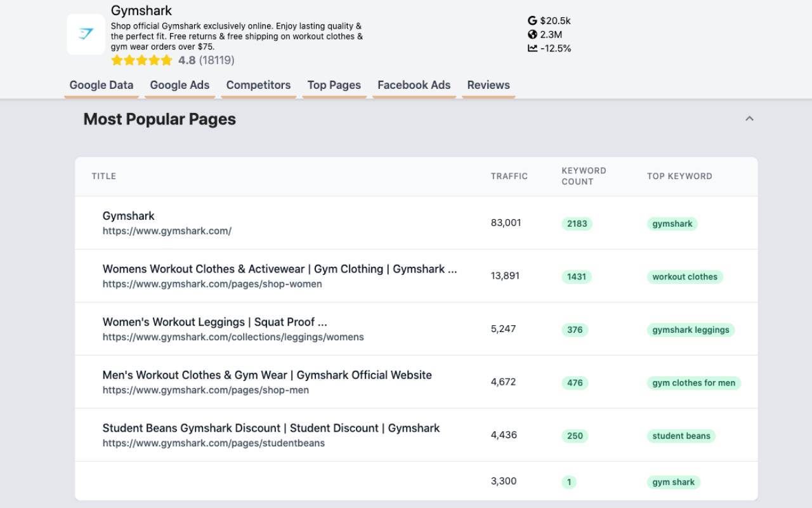Click the shop-men URL
This screenshot has width=812, height=508.
pos(206,390)
